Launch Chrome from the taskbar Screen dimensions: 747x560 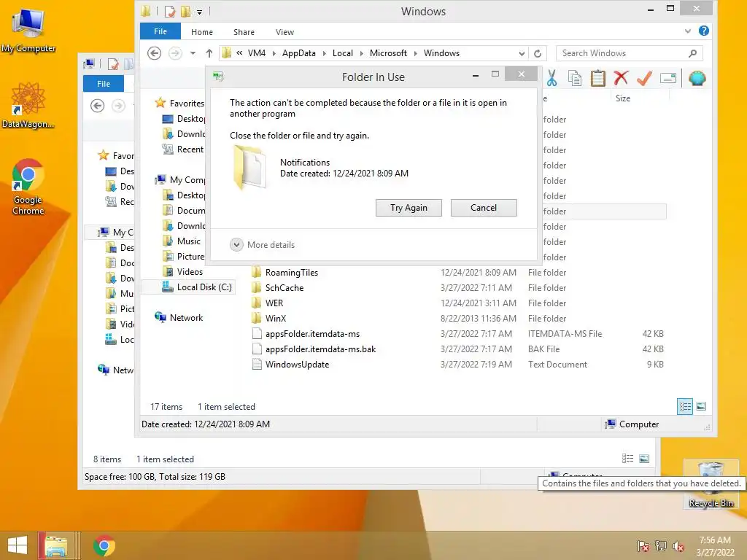(104, 545)
